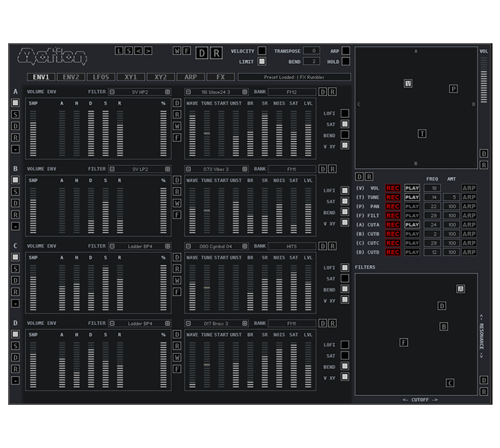Switch to the FX tab
The image size is (500, 448).
tap(221, 77)
